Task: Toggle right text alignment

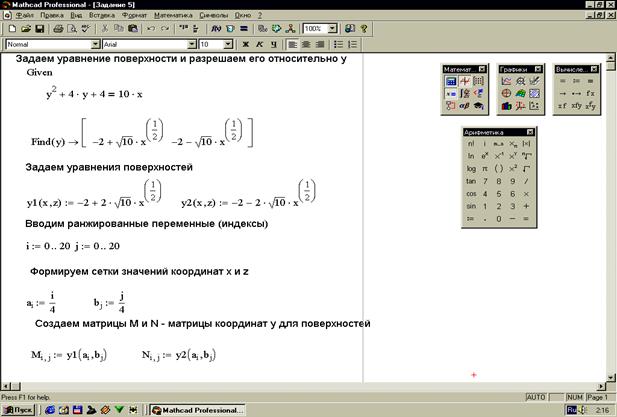Action: 320,44
